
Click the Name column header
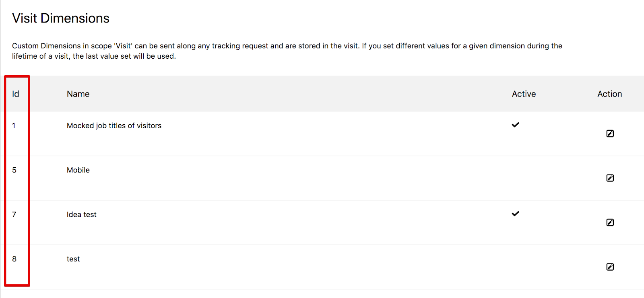coord(78,94)
